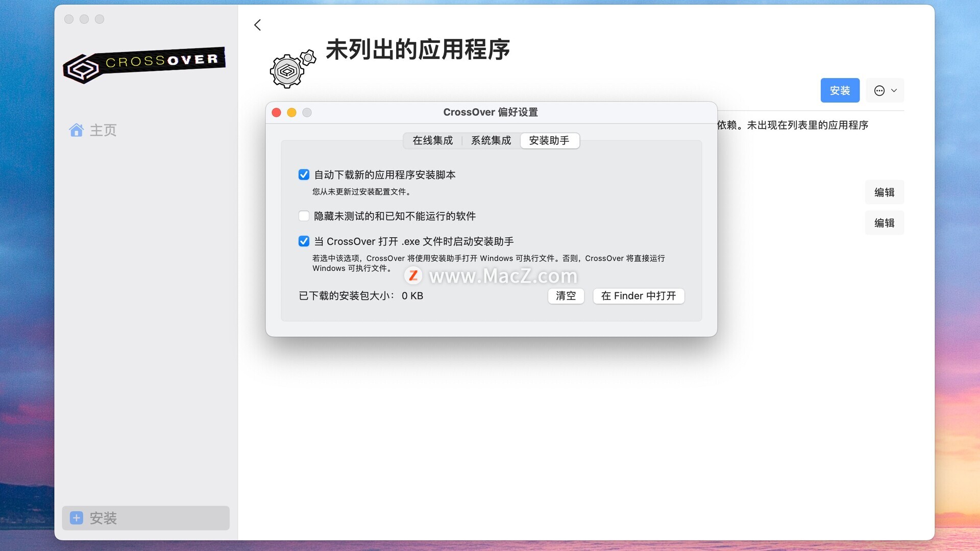Go back with the left chevron arrow

pos(257,25)
